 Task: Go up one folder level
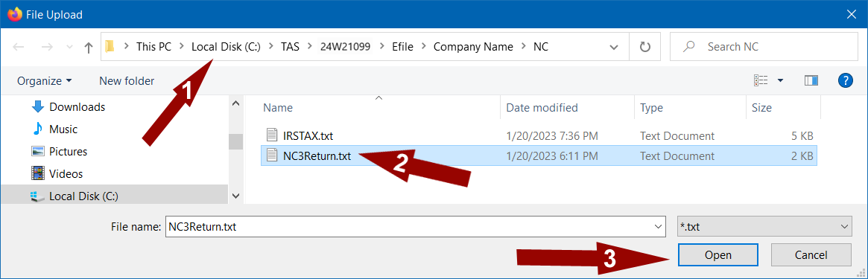pyautogui.click(x=88, y=48)
